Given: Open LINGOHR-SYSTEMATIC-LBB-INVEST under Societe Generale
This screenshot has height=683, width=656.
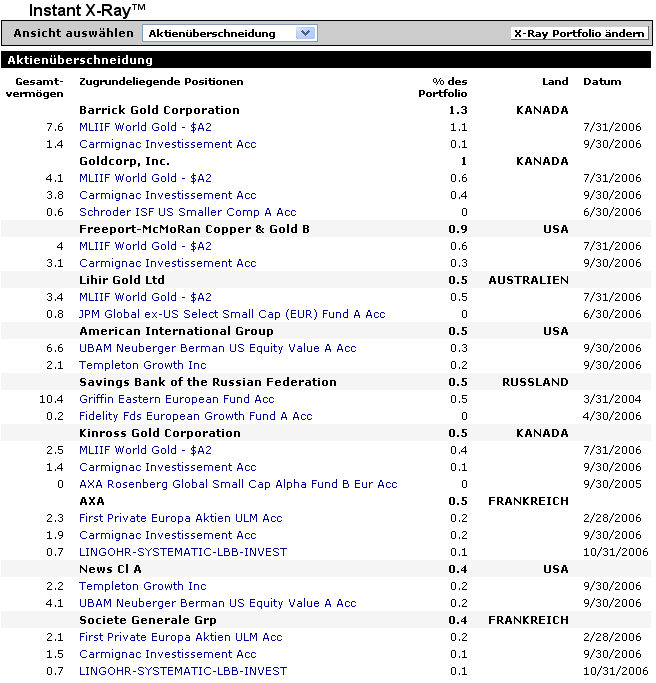Looking at the screenshot, I should click(183, 671).
